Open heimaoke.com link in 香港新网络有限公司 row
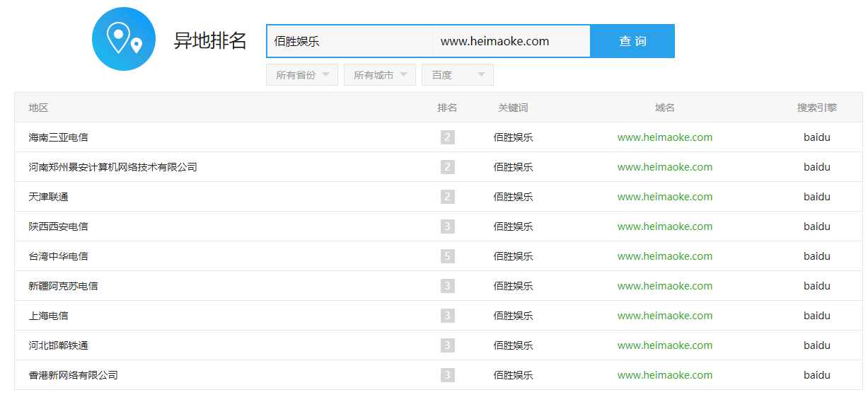 point(665,375)
